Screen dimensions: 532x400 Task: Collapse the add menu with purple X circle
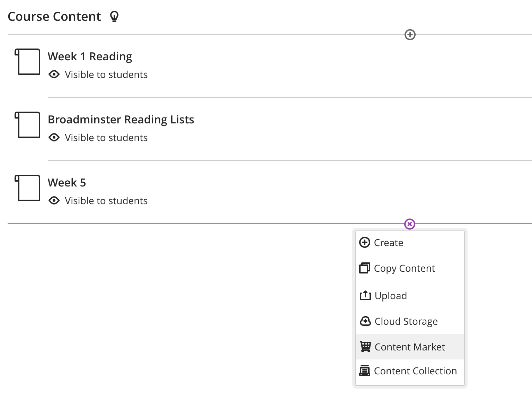[410, 224]
